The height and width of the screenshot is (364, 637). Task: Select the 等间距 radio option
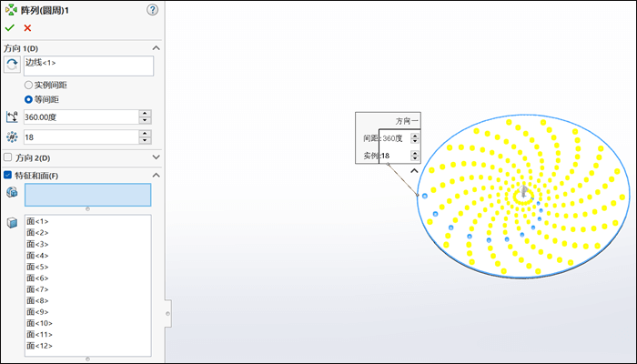point(28,99)
